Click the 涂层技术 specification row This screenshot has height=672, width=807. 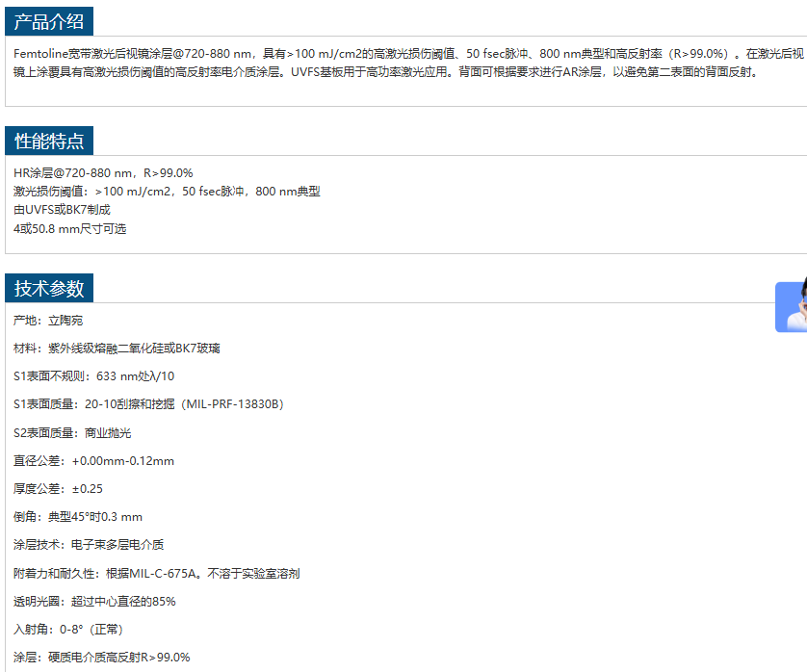click(89, 545)
